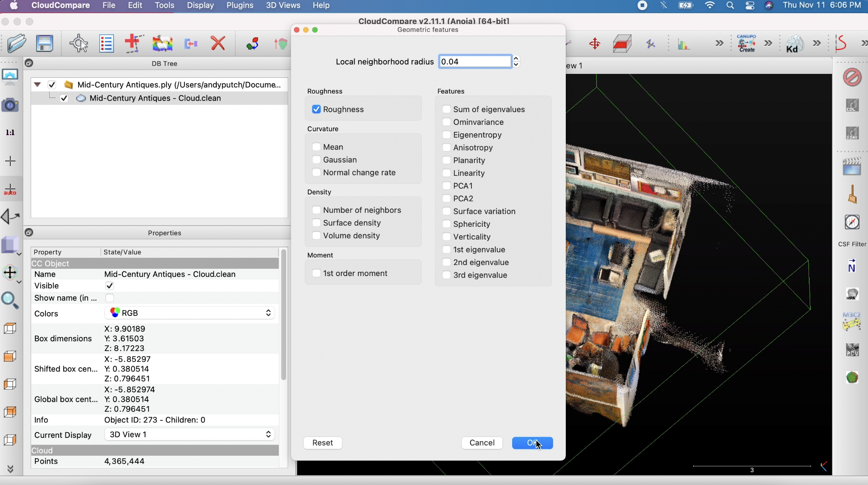Open the CANUPO Create plugin icon
The width and height of the screenshot is (868, 485).
(x=746, y=43)
